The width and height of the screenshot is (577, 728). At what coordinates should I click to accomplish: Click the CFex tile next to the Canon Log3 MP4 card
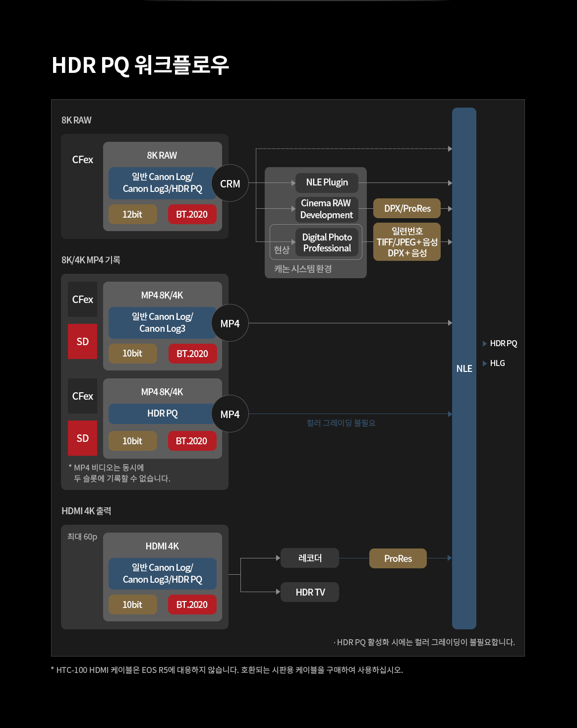point(83,300)
